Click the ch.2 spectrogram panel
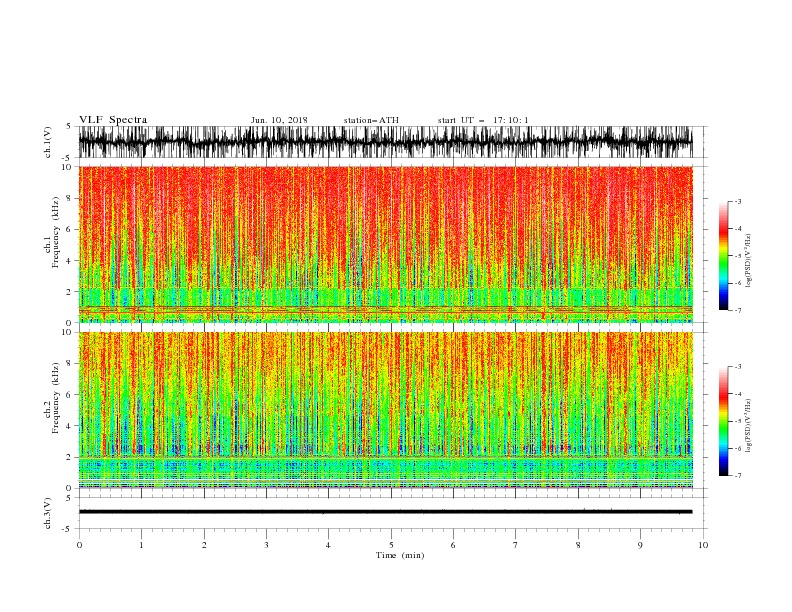This screenshot has width=792, height=612. tap(385, 410)
